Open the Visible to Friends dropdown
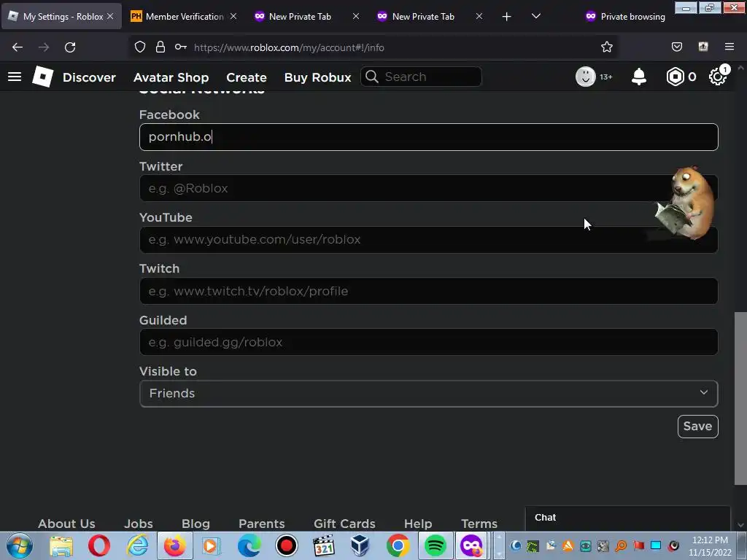Screen dimensions: 747x560 tap(428, 393)
